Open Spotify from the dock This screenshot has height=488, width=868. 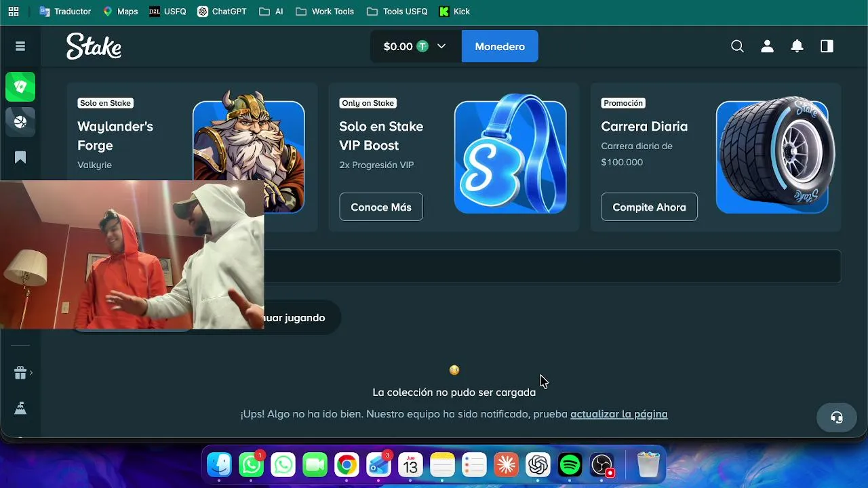click(570, 465)
